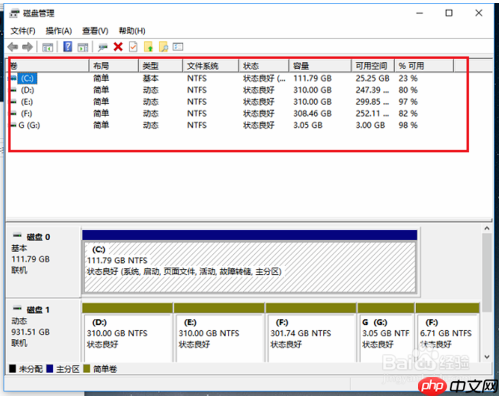Click the red X delete icon

click(x=118, y=47)
